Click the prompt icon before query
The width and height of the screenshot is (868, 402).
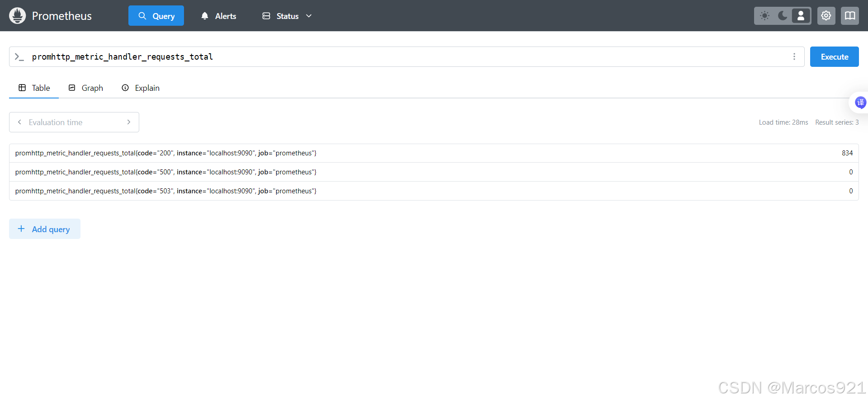coord(19,57)
